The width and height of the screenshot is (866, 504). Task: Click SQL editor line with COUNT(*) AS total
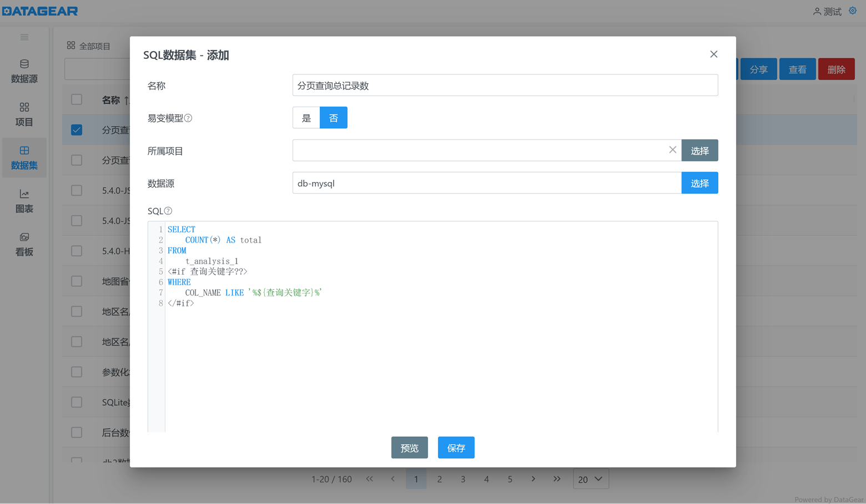[x=223, y=240]
